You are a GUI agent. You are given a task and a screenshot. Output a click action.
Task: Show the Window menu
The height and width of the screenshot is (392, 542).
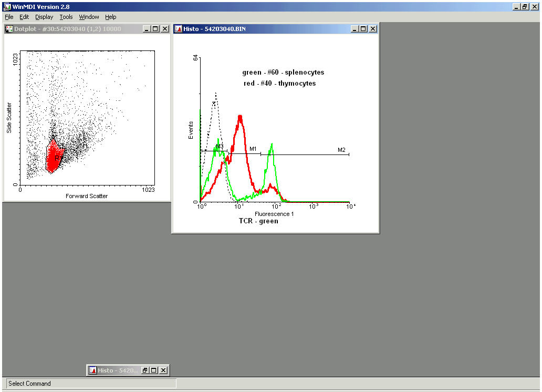click(x=89, y=17)
